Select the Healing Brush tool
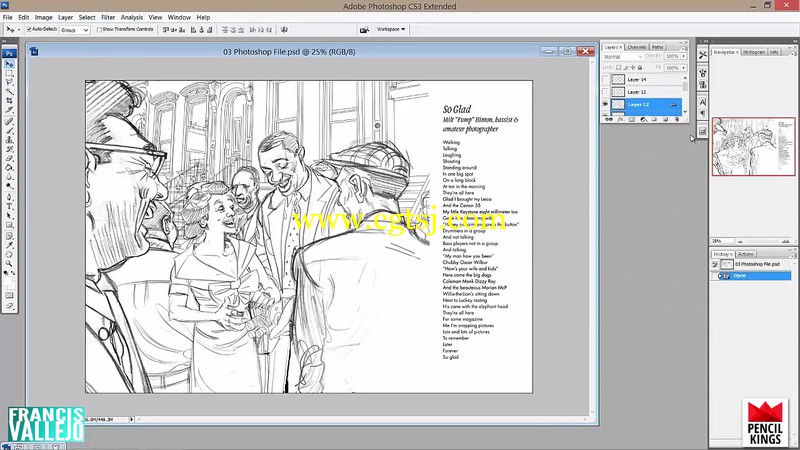 click(9, 121)
